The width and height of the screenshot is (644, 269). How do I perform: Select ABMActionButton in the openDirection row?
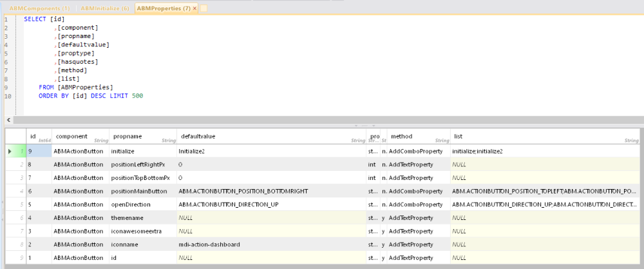click(80, 204)
